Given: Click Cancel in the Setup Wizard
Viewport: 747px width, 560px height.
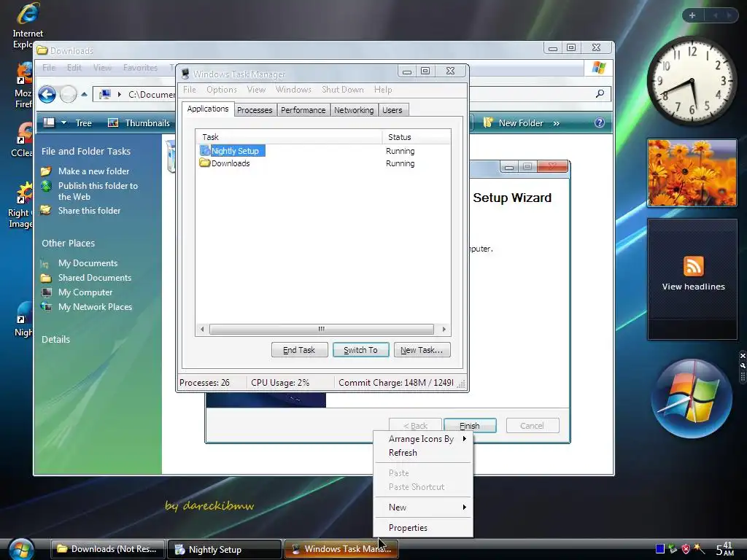Looking at the screenshot, I should click(532, 425).
